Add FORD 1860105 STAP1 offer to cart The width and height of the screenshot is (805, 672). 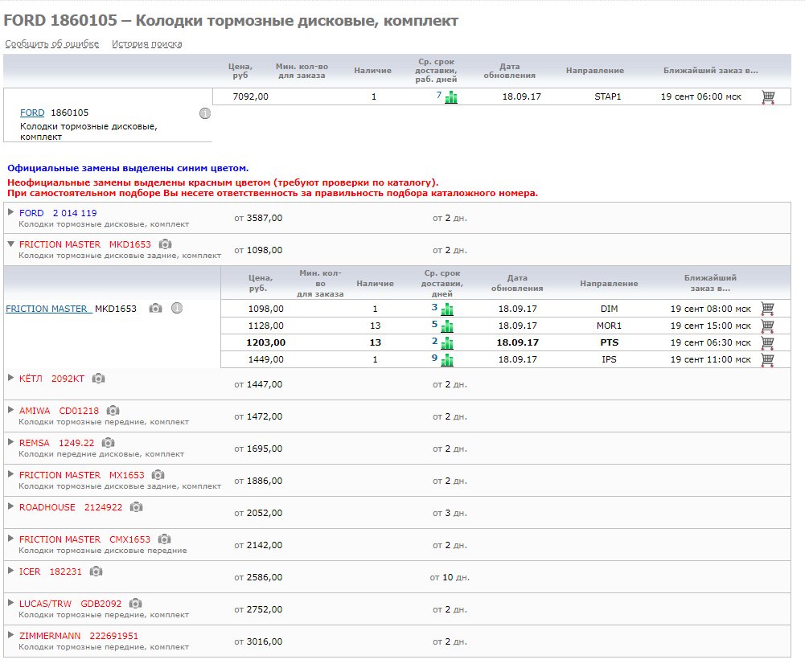pos(768,96)
